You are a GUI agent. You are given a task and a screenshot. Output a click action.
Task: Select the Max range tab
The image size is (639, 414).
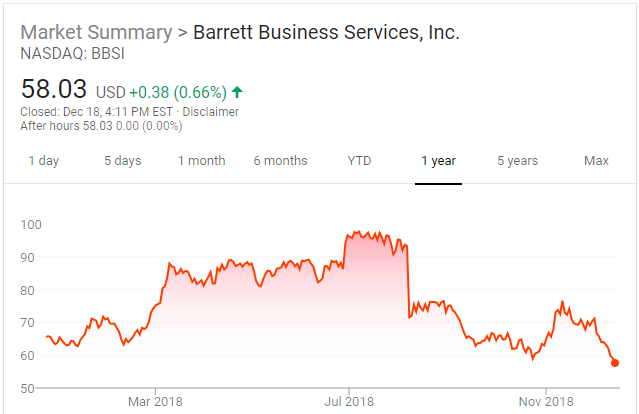[596, 161]
